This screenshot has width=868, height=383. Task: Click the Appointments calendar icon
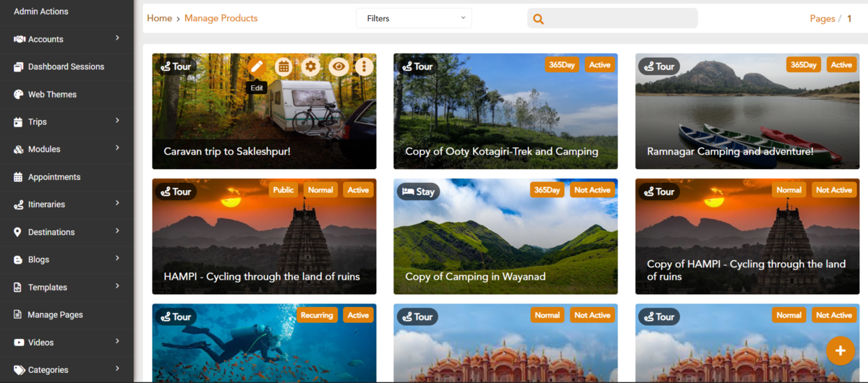point(19,177)
